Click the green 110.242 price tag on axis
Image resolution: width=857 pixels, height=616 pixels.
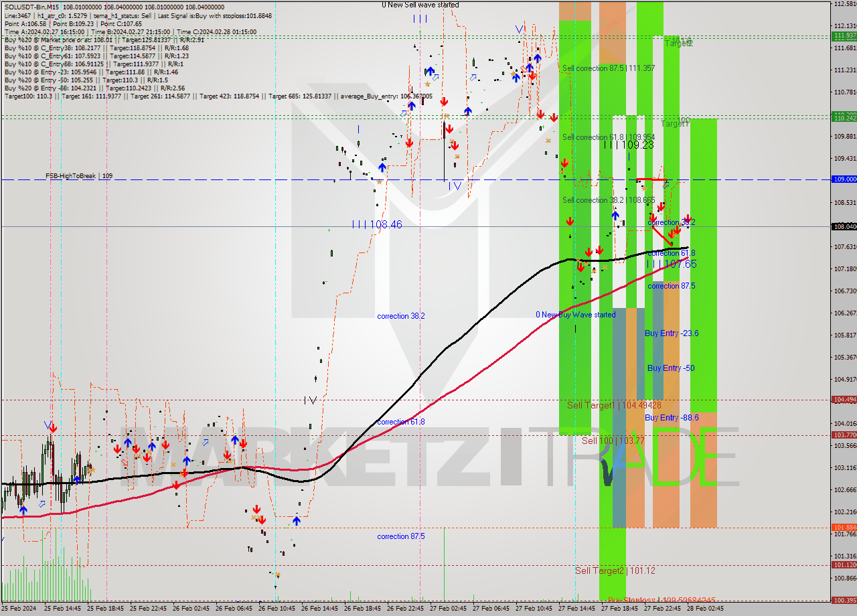(x=844, y=117)
